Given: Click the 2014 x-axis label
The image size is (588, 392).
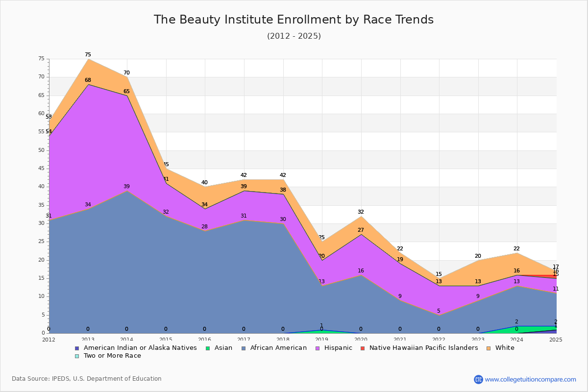Looking at the screenshot, I should pos(126,339).
